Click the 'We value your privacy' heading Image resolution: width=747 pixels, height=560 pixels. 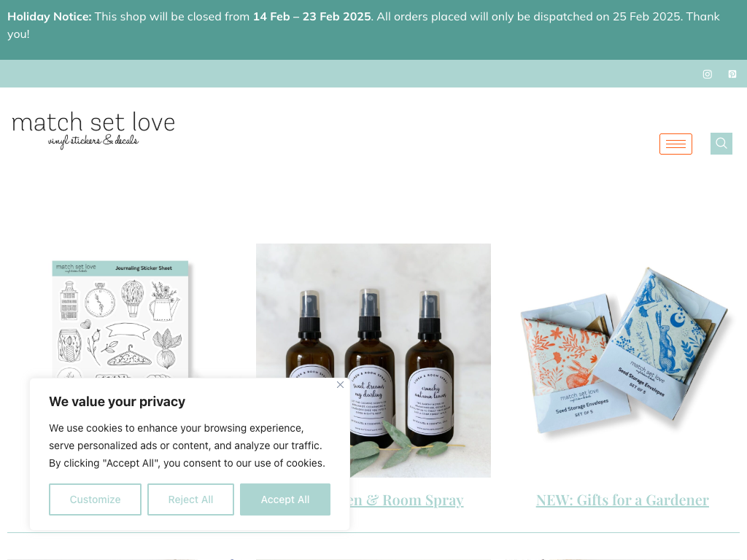117,402
